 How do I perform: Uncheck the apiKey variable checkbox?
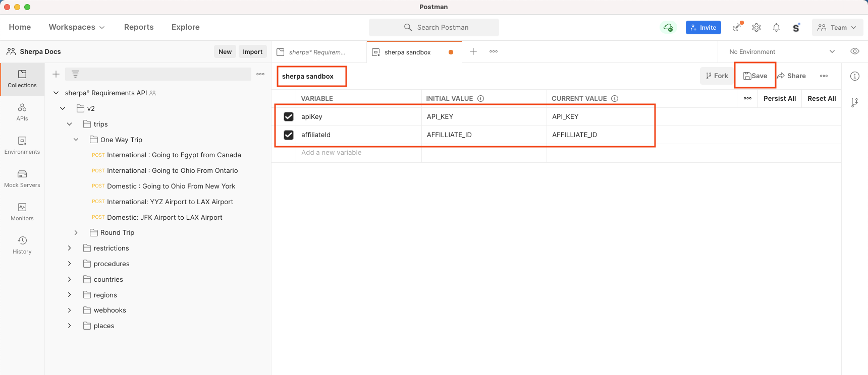pyautogui.click(x=289, y=117)
